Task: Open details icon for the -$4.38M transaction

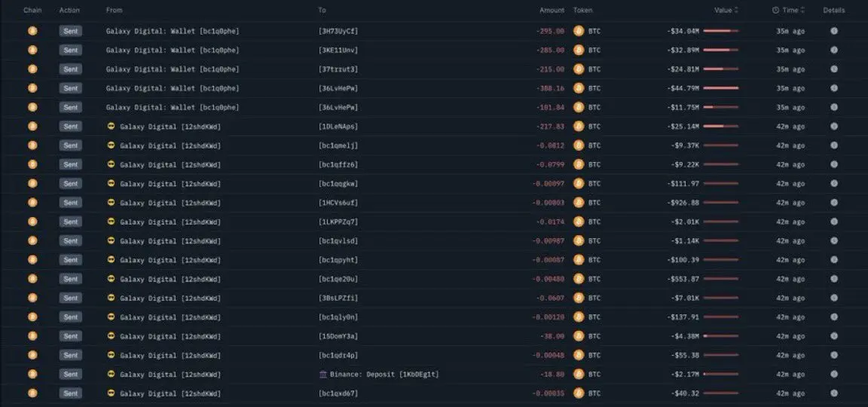Action: (x=833, y=336)
